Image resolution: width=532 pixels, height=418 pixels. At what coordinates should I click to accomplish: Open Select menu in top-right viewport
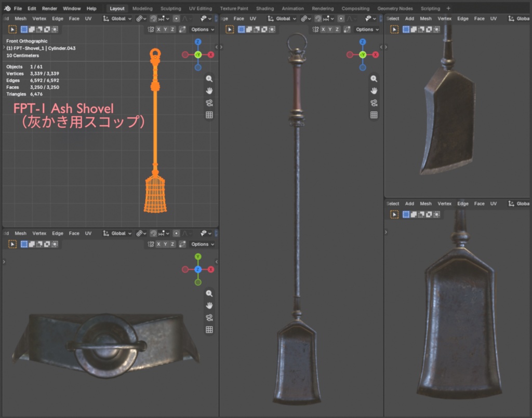(x=393, y=19)
